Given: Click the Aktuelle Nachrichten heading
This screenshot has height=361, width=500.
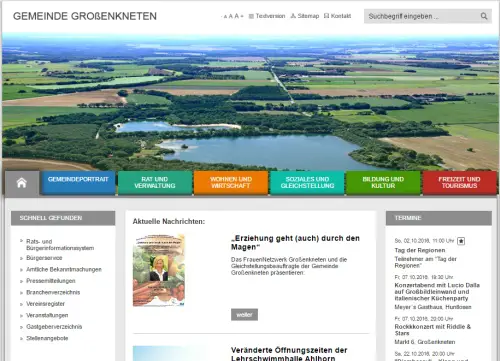Looking at the screenshot, I should tap(169, 221).
